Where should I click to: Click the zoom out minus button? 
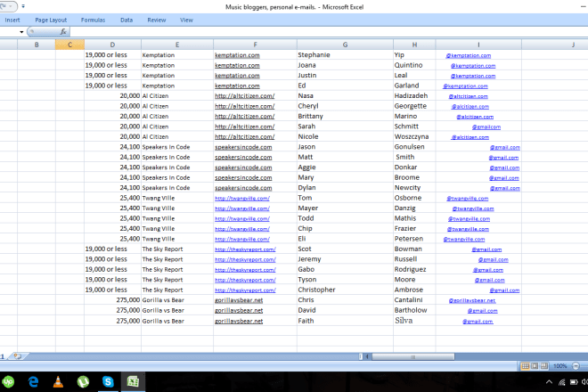coord(576,366)
